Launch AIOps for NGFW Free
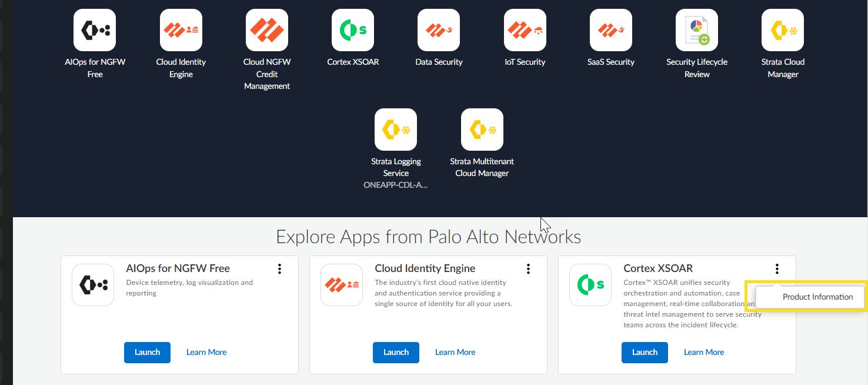The width and height of the screenshot is (868, 385). pyautogui.click(x=147, y=352)
